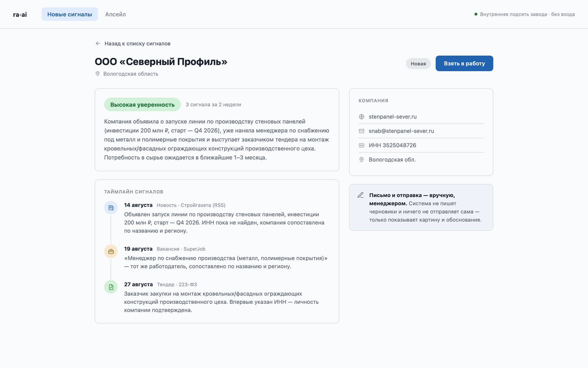The image size is (588, 368).
Task: Click the ra·ai logo
Action: 20,14
